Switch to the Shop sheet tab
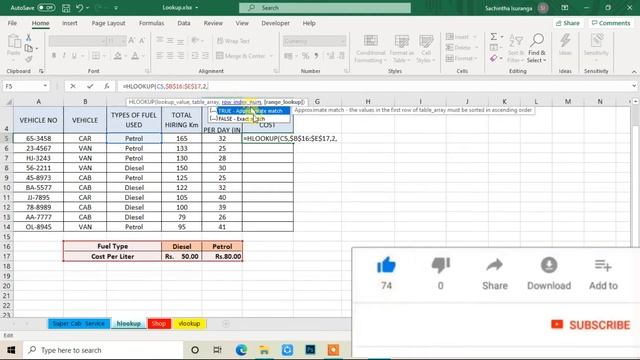The width and height of the screenshot is (640, 360). click(x=159, y=324)
